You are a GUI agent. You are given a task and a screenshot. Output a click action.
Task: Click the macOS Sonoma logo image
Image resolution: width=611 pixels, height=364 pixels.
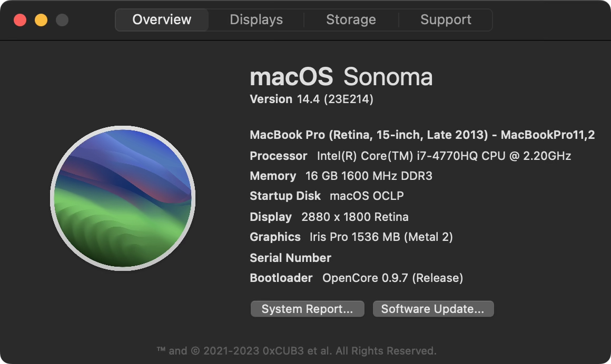click(123, 198)
